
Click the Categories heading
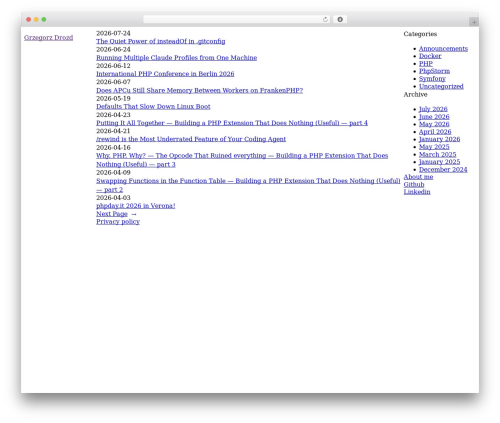pyautogui.click(x=420, y=34)
